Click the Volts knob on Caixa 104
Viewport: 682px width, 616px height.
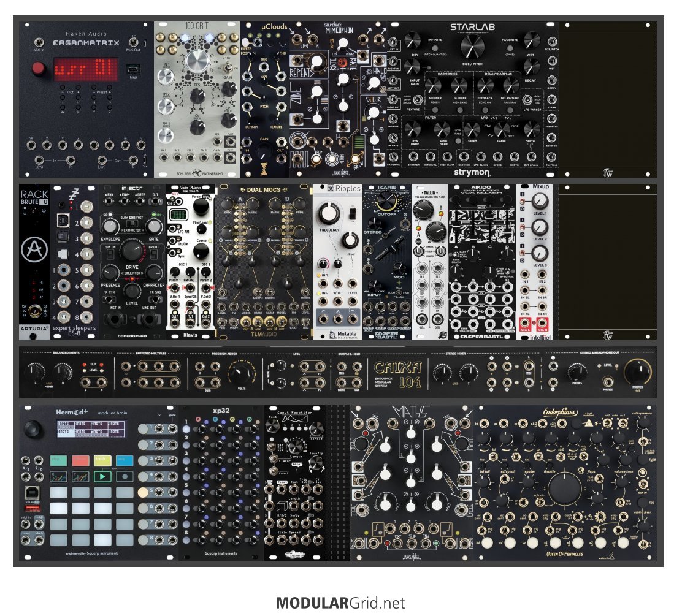pos(240,374)
